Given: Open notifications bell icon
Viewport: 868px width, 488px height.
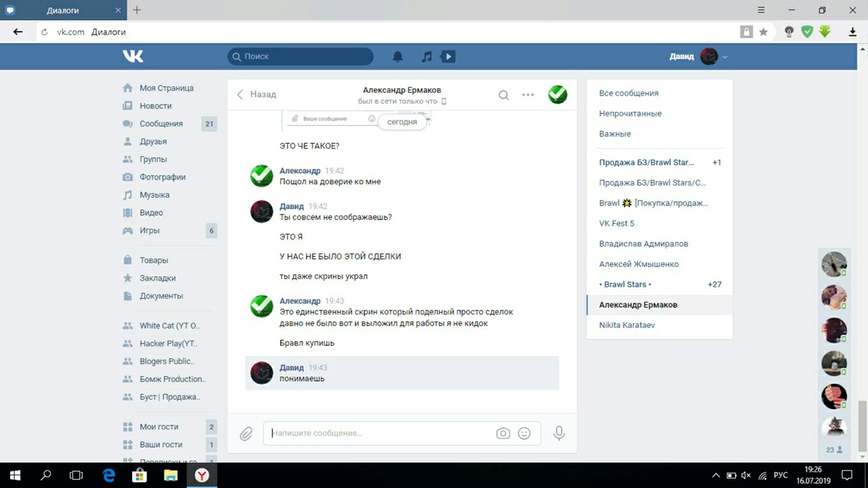Looking at the screenshot, I should 398,57.
